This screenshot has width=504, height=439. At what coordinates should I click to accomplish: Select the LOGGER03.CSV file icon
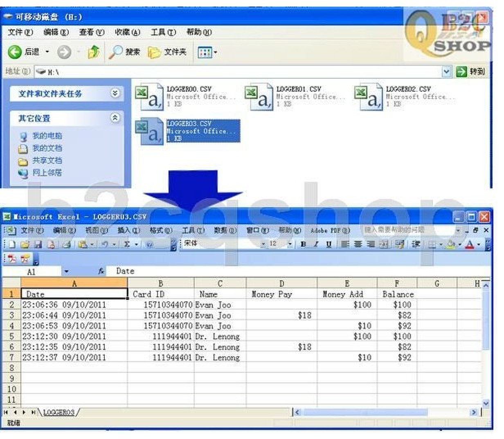(x=149, y=131)
